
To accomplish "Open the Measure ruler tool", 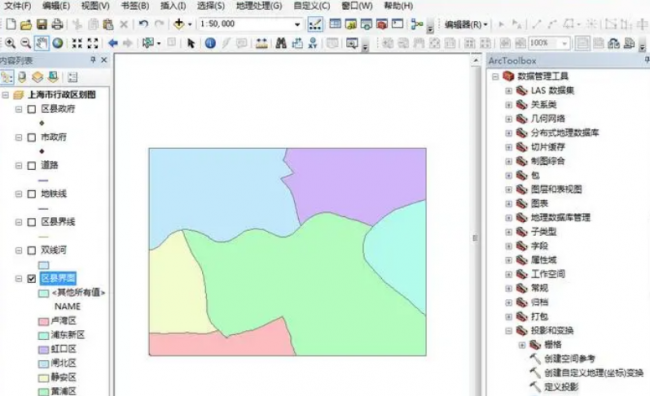I will click(x=261, y=43).
